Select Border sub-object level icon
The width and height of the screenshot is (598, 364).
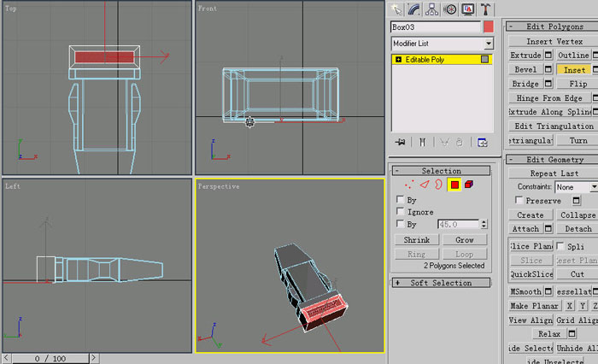[438, 185]
